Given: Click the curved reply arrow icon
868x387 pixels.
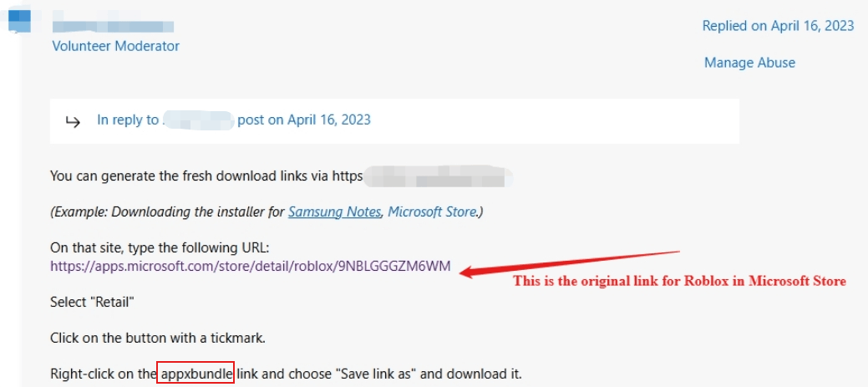Looking at the screenshot, I should coord(73,121).
